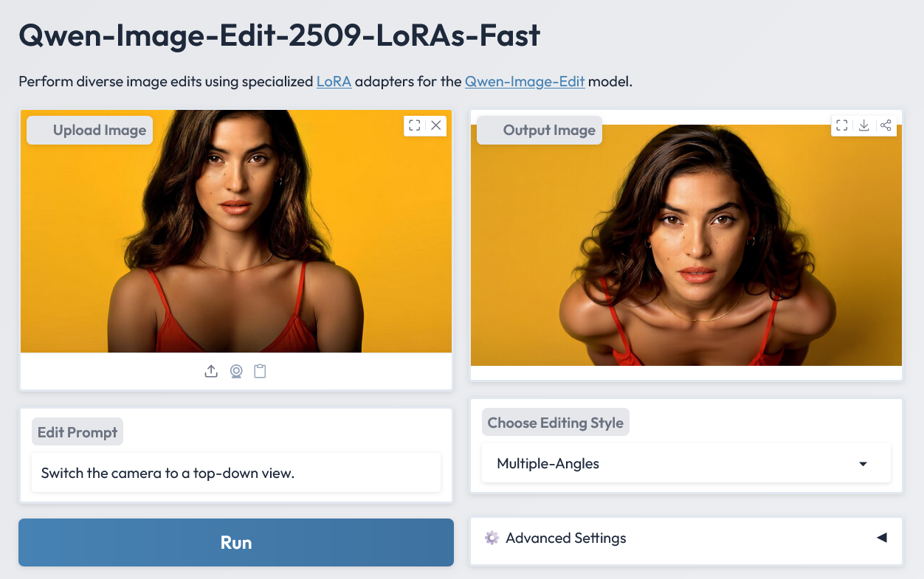The width and height of the screenshot is (924, 579).
Task: Download the output image
Action: (x=863, y=125)
